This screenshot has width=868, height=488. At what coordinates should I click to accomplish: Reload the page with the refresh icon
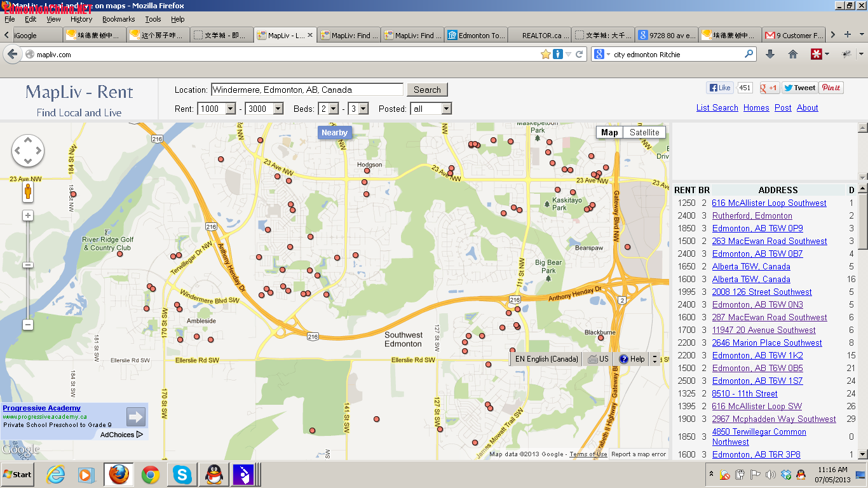pyautogui.click(x=579, y=55)
